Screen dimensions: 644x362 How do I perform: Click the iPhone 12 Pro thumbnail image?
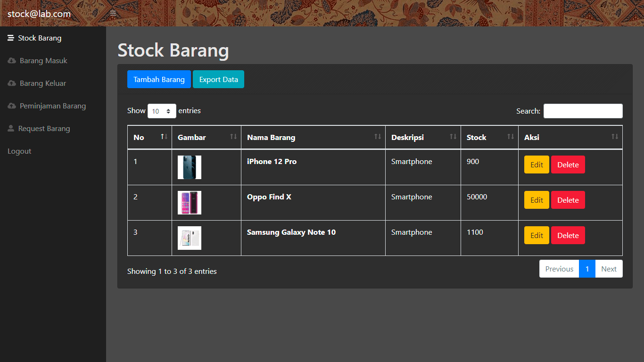(x=190, y=167)
